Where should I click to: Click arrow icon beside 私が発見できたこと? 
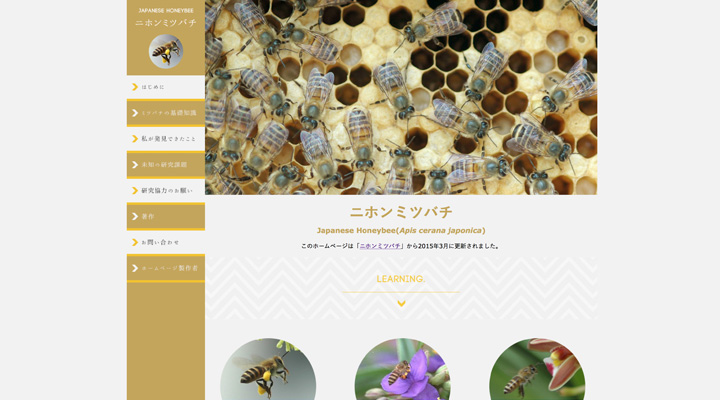click(x=135, y=139)
